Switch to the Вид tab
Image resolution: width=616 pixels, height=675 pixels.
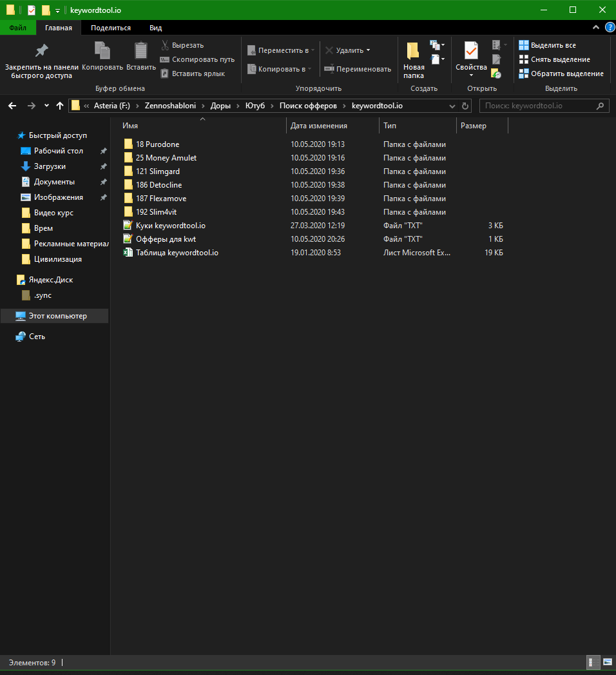[155, 28]
